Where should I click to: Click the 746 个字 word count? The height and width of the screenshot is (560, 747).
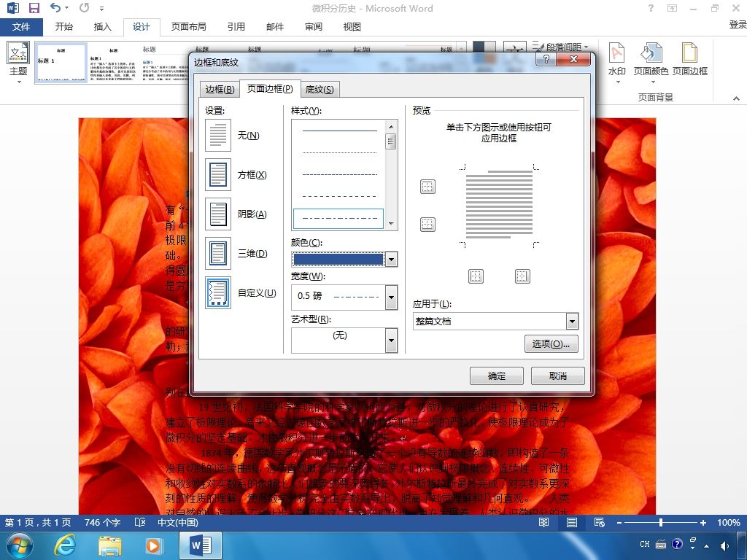(102, 522)
